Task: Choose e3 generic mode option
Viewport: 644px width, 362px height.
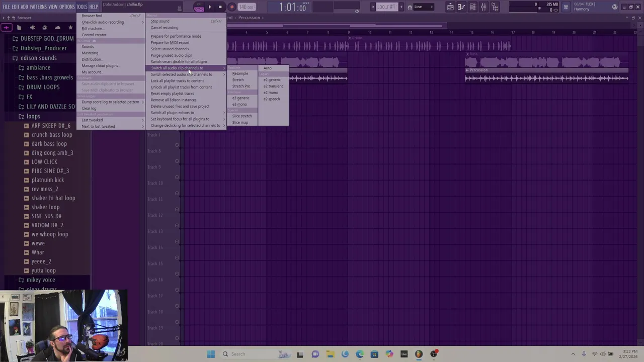Action: (244, 98)
